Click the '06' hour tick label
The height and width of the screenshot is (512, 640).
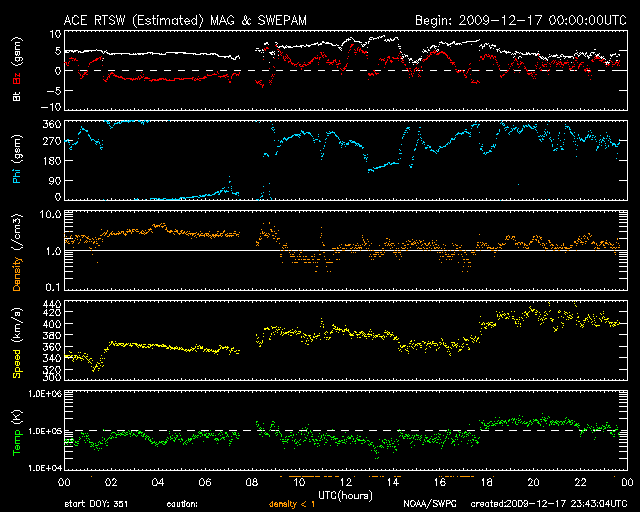(205, 482)
